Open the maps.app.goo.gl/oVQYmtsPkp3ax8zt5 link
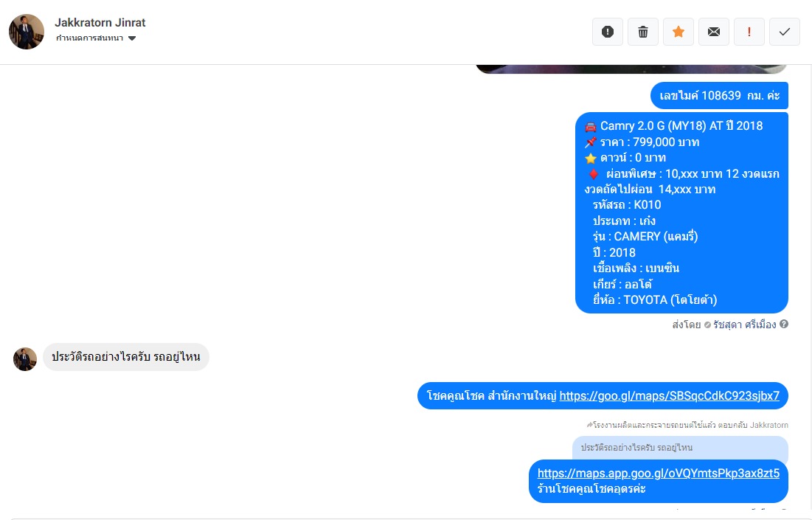This screenshot has height=520, width=812. pyautogui.click(x=658, y=473)
